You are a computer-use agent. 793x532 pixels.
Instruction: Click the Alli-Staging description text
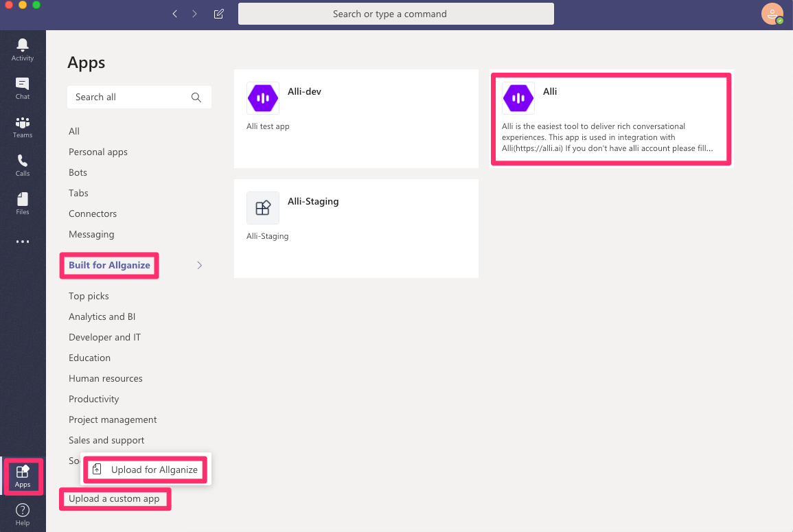tap(268, 236)
